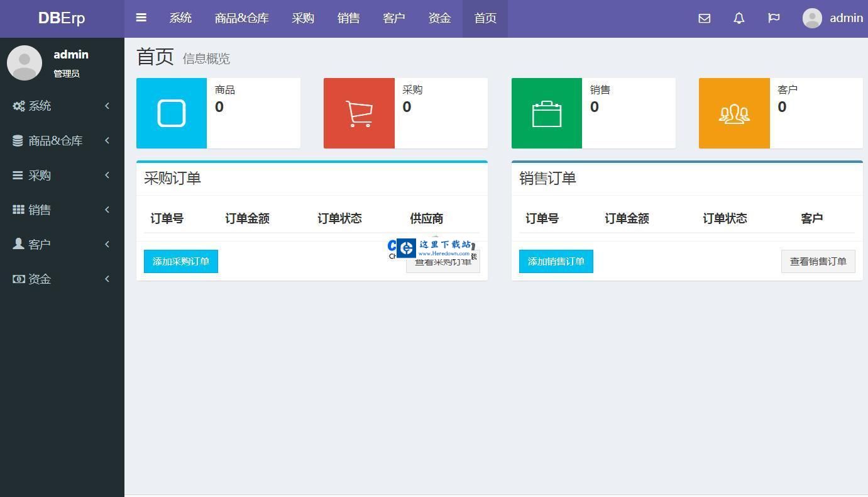Click the blue 商品 product box icon
The height and width of the screenshot is (497, 868).
point(171,113)
